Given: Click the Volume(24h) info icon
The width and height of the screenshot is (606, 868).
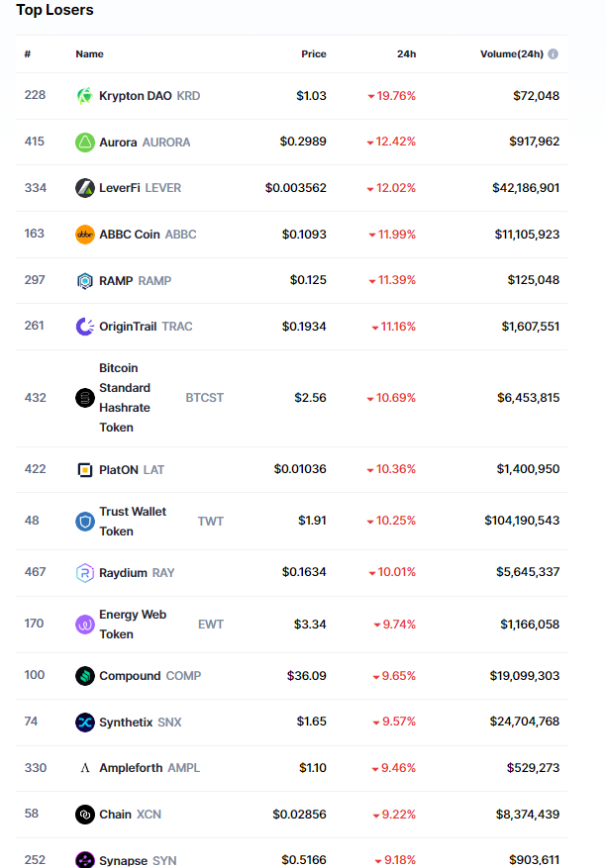Looking at the screenshot, I should [x=553, y=54].
